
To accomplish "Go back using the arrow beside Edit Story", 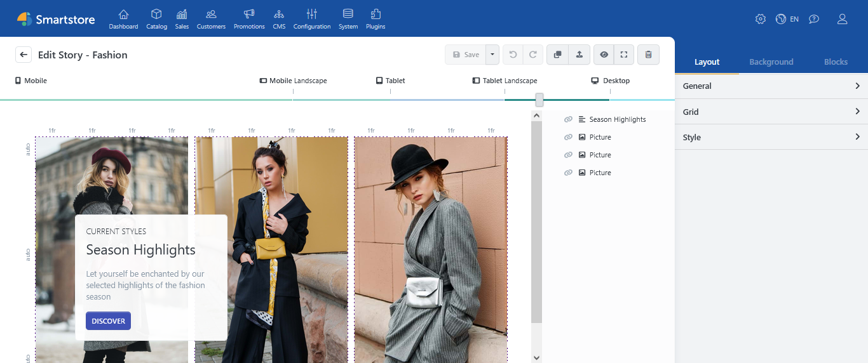I will [24, 55].
